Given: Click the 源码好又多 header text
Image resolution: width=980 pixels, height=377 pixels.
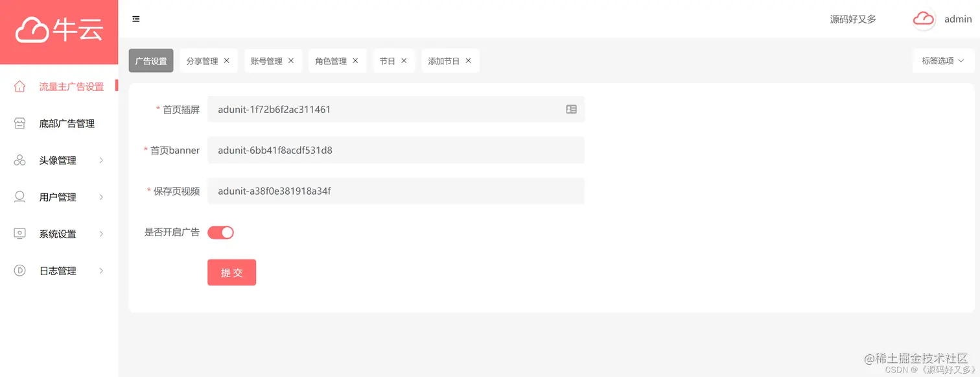Looking at the screenshot, I should 853,19.
